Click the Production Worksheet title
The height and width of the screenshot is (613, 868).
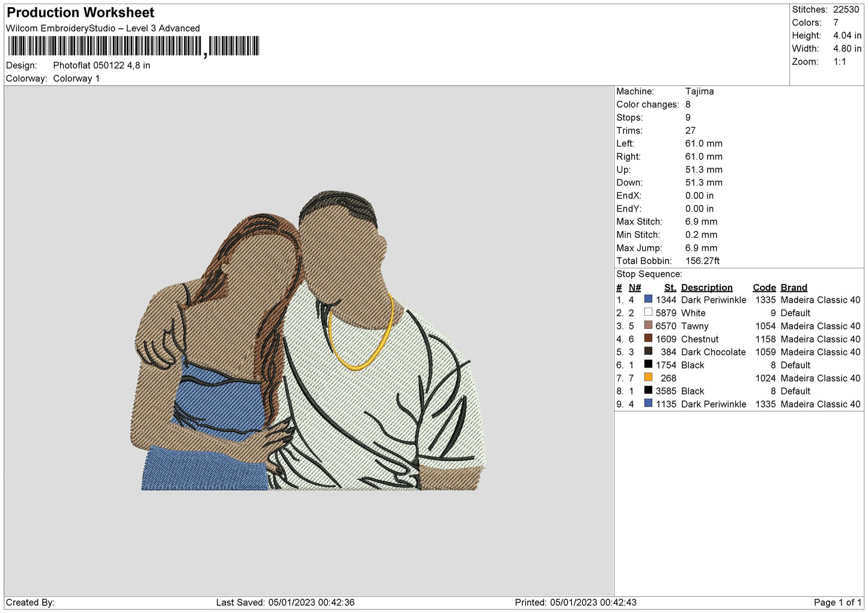pos(80,13)
